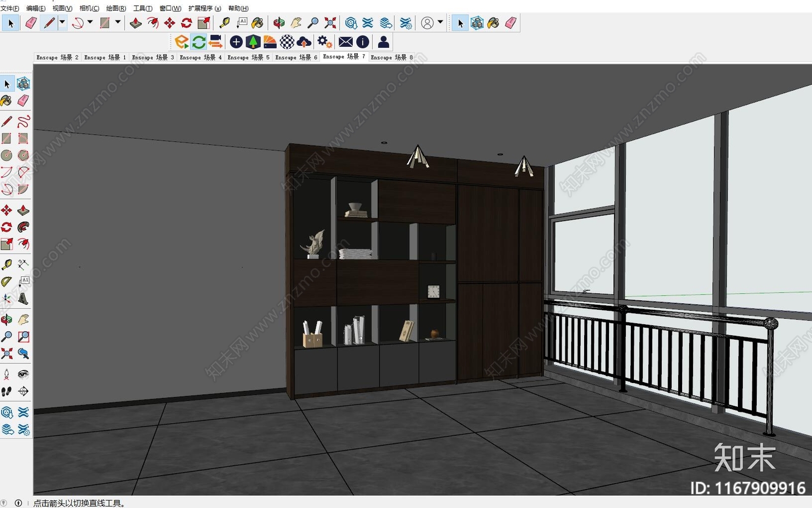
Task: Click the Enscape checkered sphere icon
Action: 287,42
